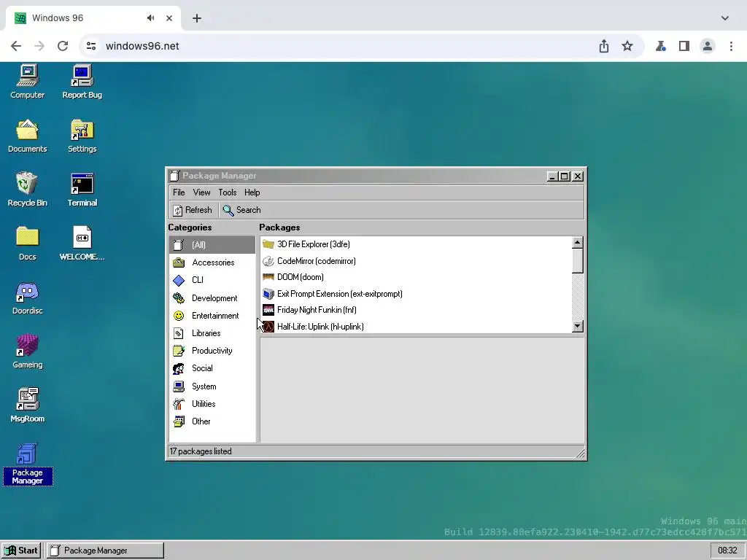Open the Tools menu

[228, 192]
